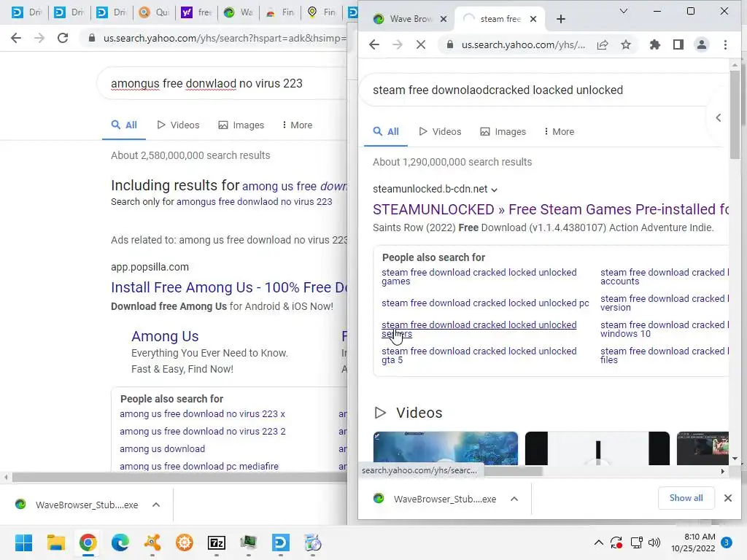Open the first video thumbnail
Image resolution: width=747 pixels, height=560 pixels.
click(446, 448)
